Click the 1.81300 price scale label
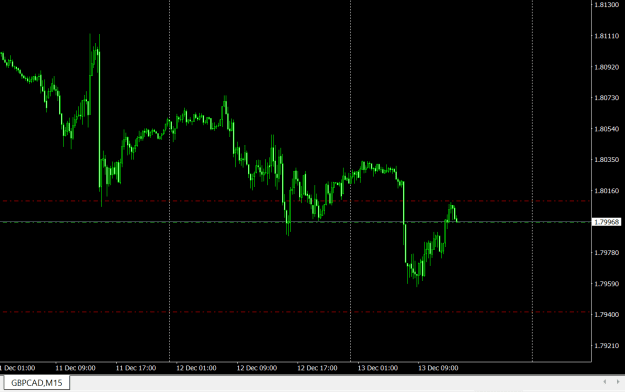 click(607, 5)
